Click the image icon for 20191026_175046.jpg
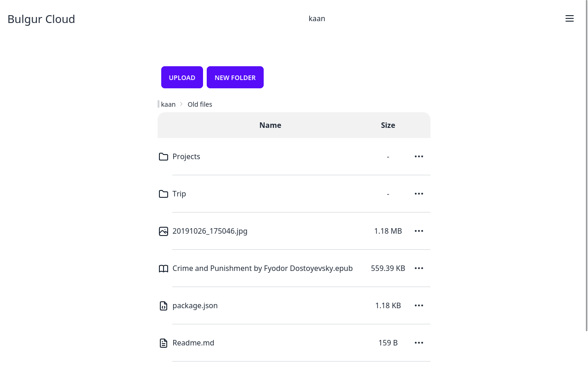This screenshot has width=588, height=368. [164, 231]
